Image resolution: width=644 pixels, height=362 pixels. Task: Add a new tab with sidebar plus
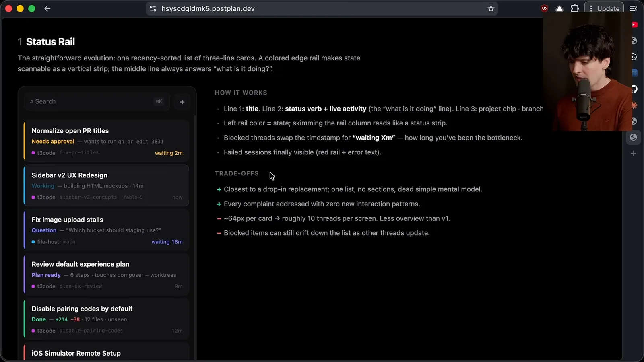tap(634, 154)
